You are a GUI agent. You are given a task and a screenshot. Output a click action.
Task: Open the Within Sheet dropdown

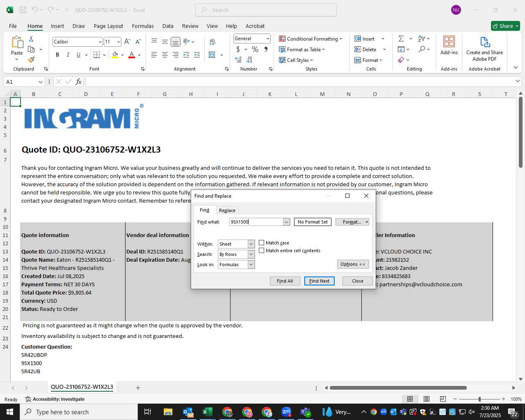coord(251,244)
